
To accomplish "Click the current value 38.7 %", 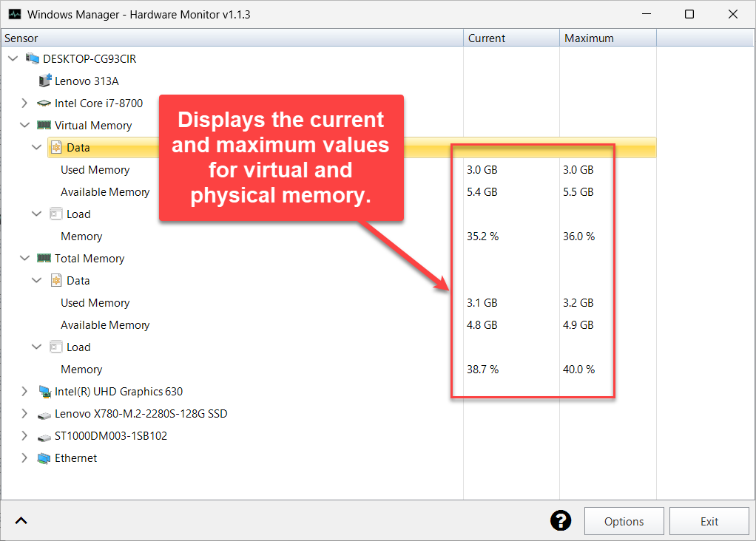I will pos(482,369).
